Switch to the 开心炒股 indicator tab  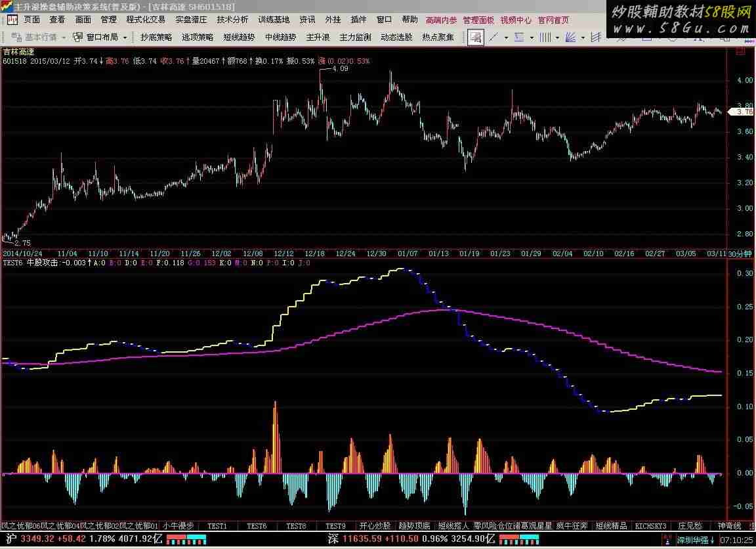click(x=375, y=526)
